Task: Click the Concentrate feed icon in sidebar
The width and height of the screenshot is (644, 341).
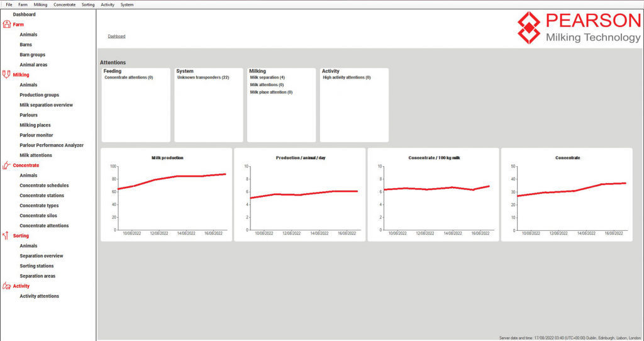Action: point(7,165)
